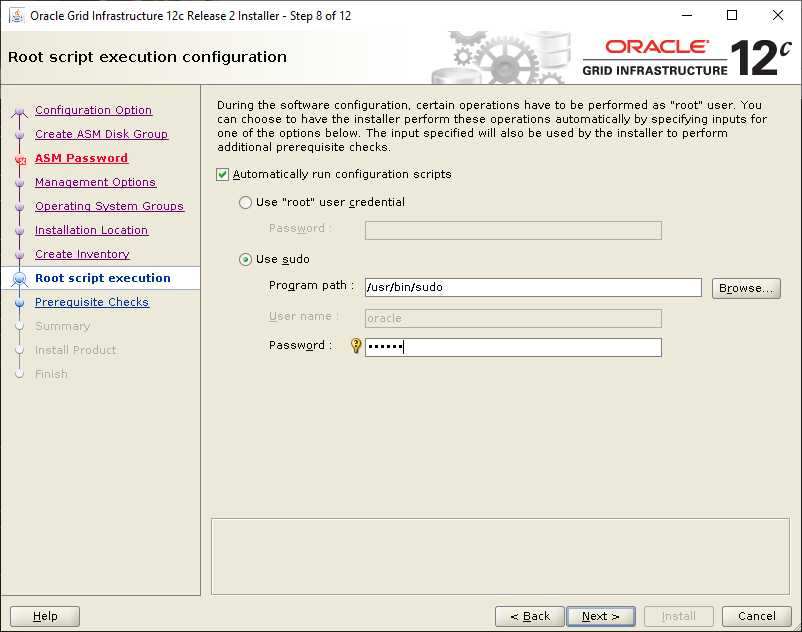Click the empty message area at bottom
The width and height of the screenshot is (802, 632).
pos(500,556)
